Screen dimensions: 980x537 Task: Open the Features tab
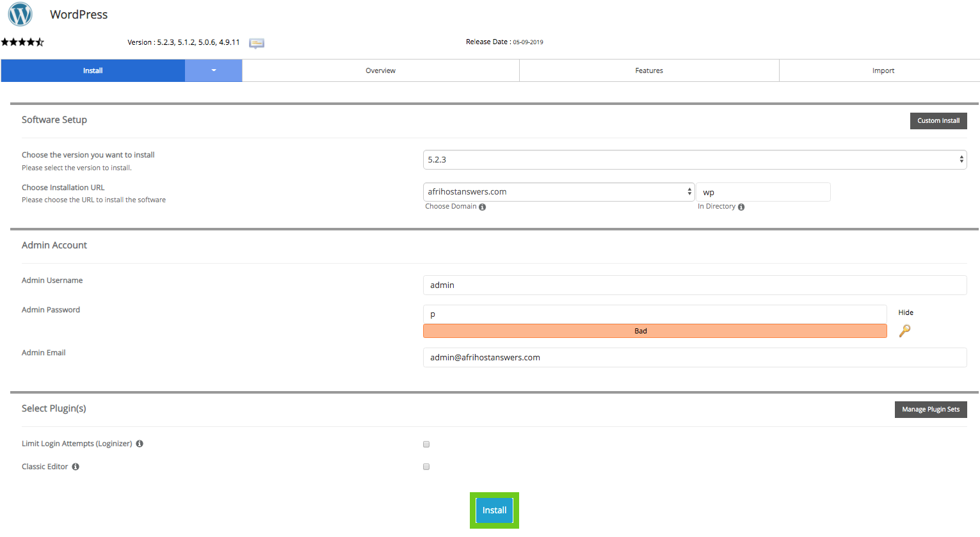(x=648, y=70)
